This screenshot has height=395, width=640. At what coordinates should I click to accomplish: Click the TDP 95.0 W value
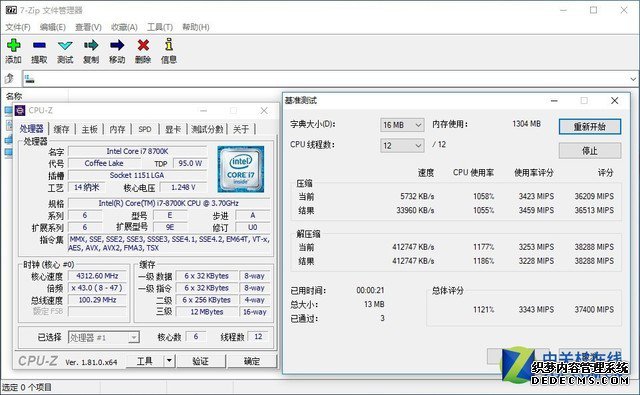pos(190,163)
